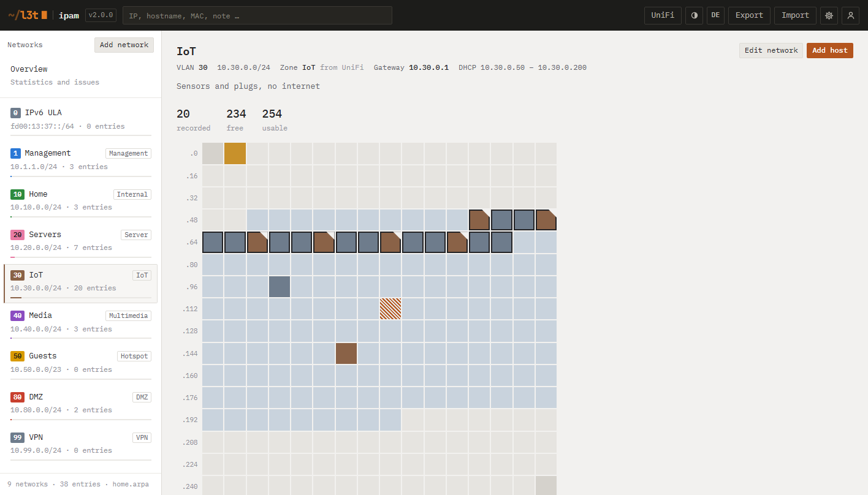Switch language using the DE button

(x=715, y=15)
